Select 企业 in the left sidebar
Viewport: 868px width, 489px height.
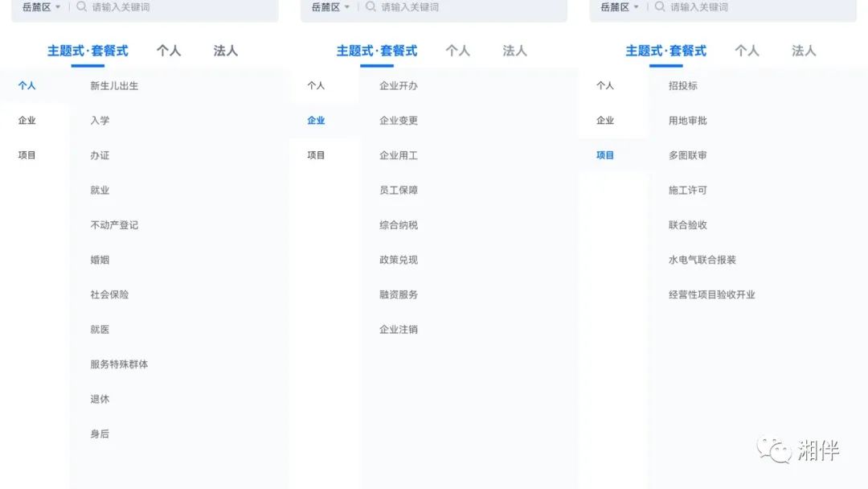pyautogui.click(x=27, y=120)
